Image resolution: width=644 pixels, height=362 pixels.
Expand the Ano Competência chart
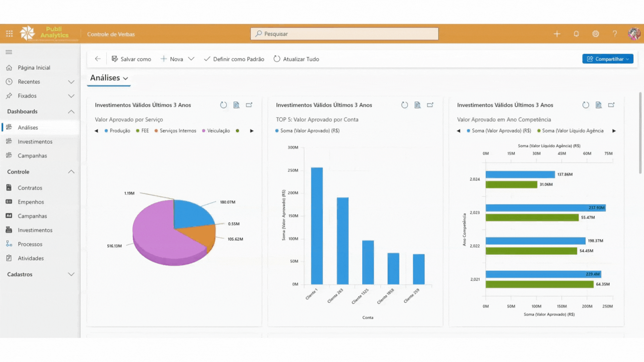[611, 105]
